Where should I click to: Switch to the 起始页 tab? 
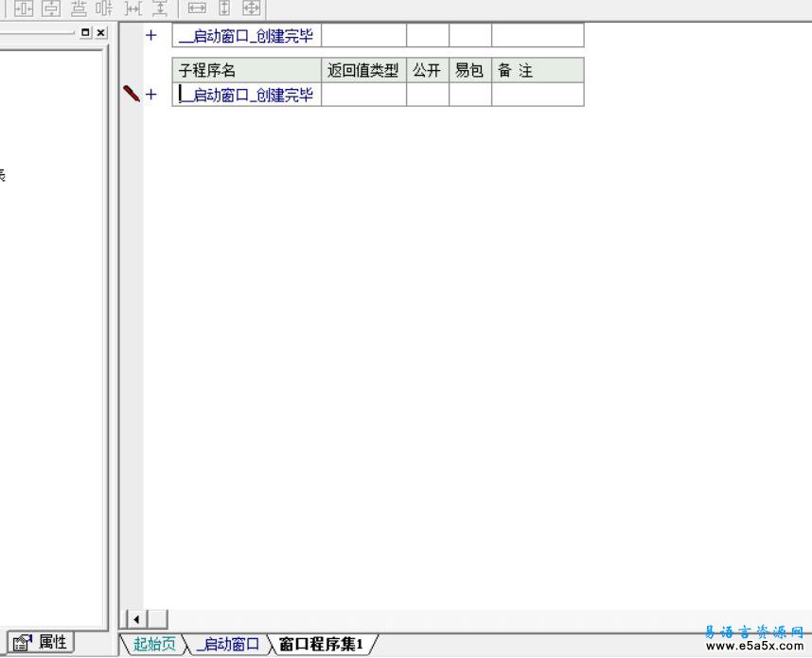(x=154, y=644)
